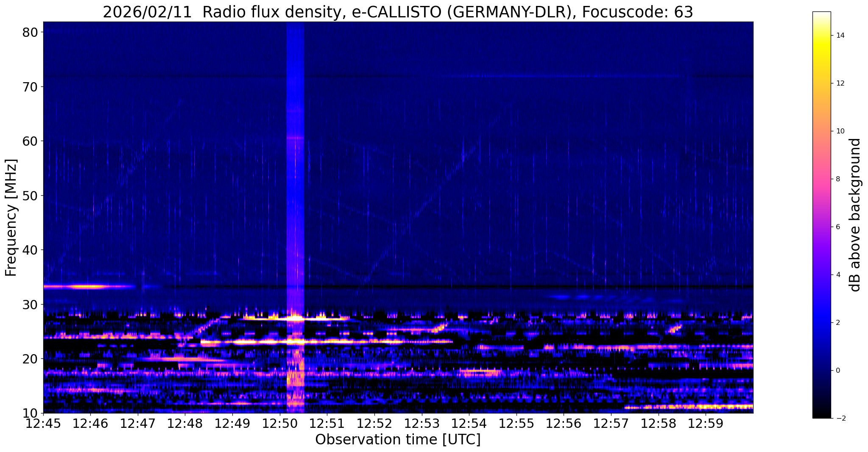This screenshot has height=452, width=868.
Task: Click the 40 frequency axis tick label
Action: click(31, 250)
